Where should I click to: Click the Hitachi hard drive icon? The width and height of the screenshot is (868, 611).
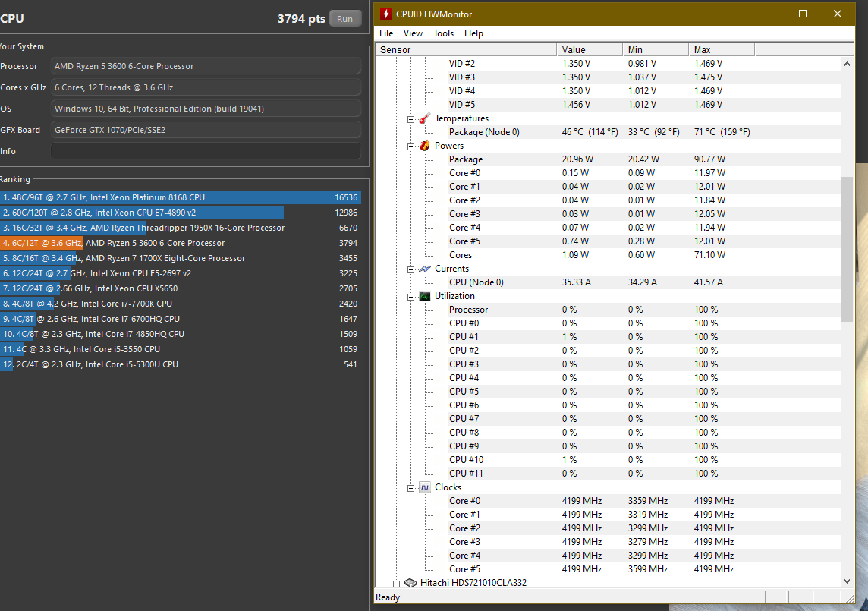410,583
